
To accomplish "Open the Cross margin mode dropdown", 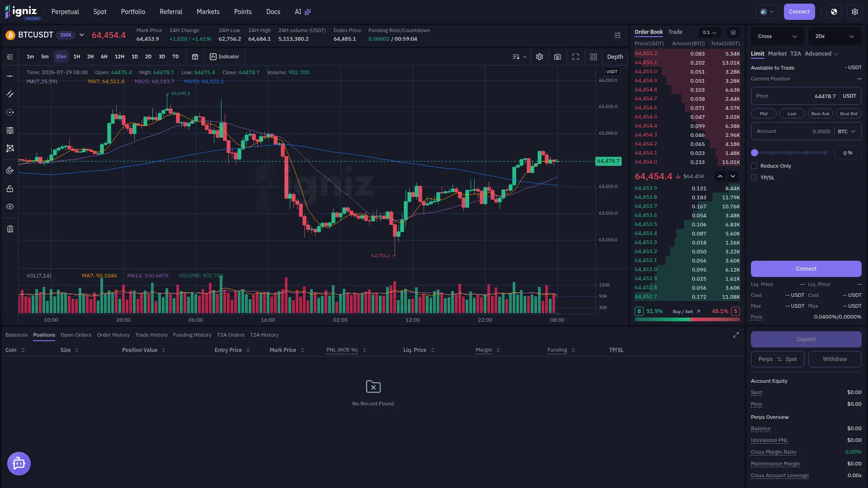I will pyautogui.click(x=778, y=36).
